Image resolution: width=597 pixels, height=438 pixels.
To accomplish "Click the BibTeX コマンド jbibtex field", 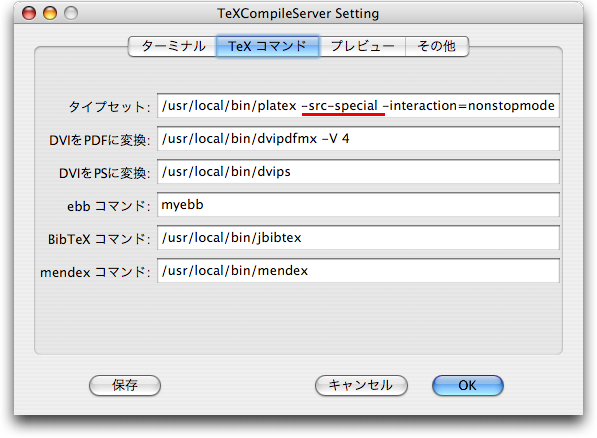I will [358, 238].
